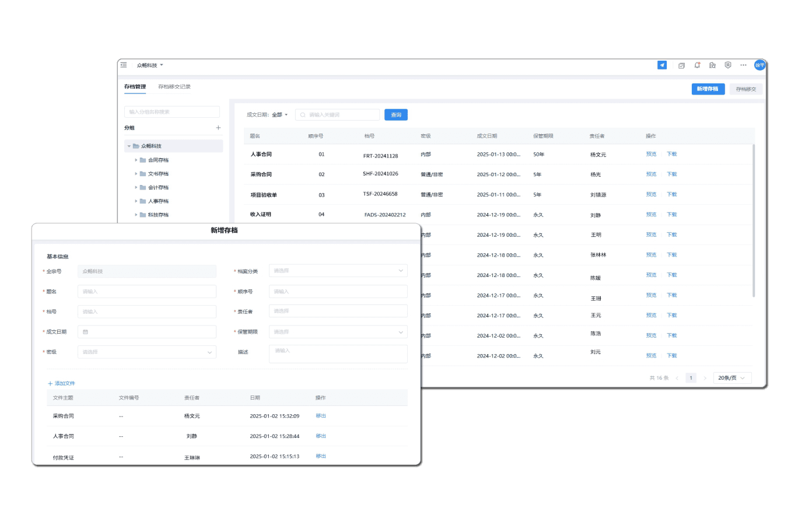
Task: Click the 题名 input field in form
Action: click(x=146, y=292)
